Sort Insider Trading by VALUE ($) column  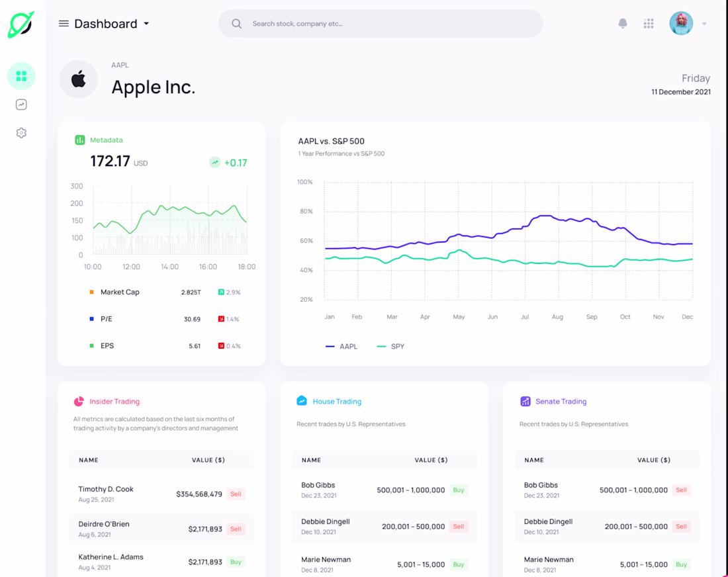[208, 460]
